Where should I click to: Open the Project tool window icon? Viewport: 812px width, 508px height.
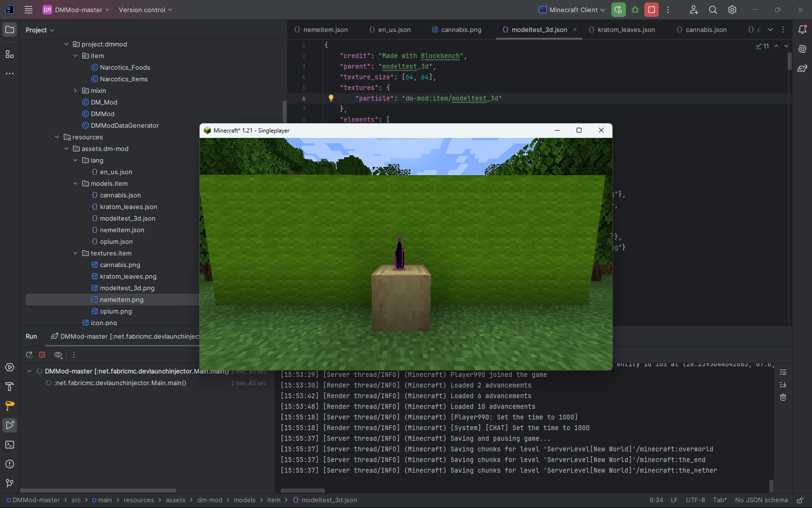coord(10,30)
